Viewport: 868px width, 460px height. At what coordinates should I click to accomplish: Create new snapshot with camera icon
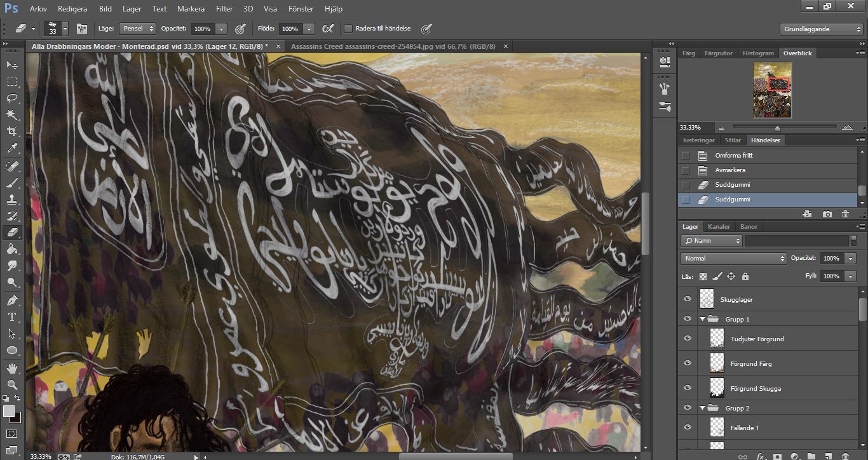pos(827,214)
